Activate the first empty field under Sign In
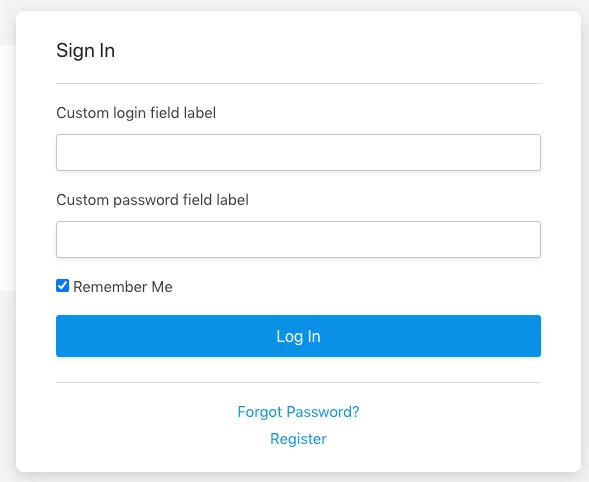Screen dimensions: 589x482 (x=298, y=152)
